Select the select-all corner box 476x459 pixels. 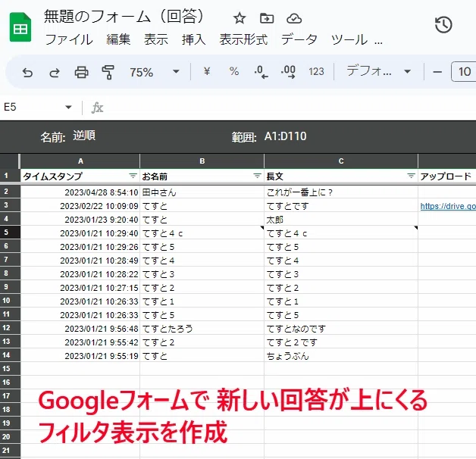click(x=10, y=161)
